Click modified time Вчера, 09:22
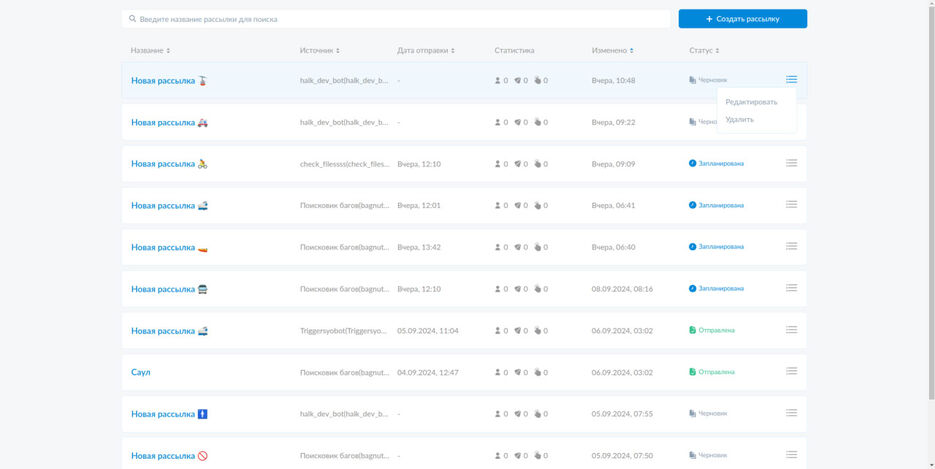Viewport: 935px width, 469px height. pyautogui.click(x=613, y=122)
